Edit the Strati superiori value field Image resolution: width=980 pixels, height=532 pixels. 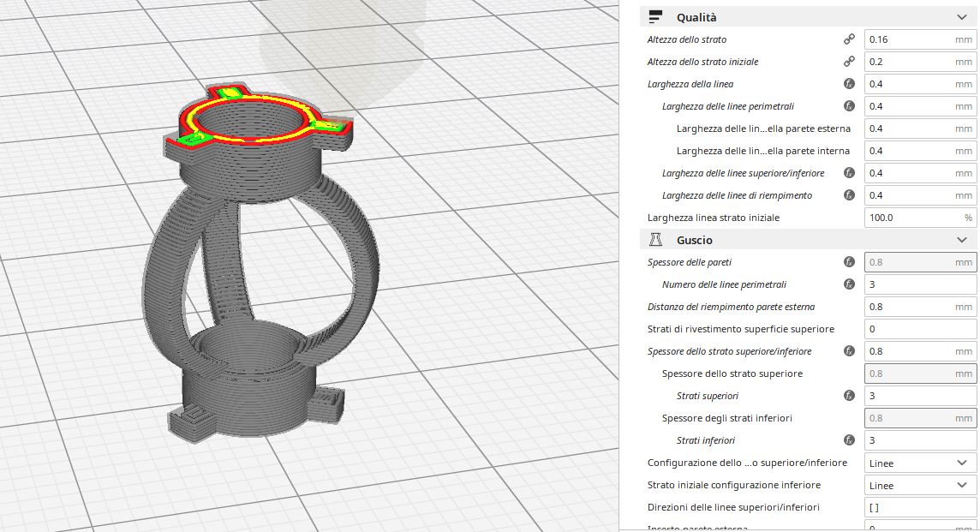pos(920,396)
